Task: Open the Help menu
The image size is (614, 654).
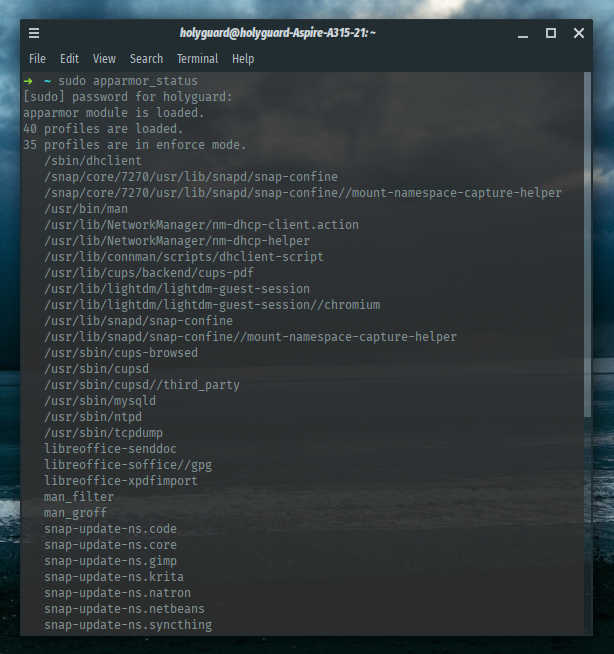Action: pyautogui.click(x=243, y=59)
